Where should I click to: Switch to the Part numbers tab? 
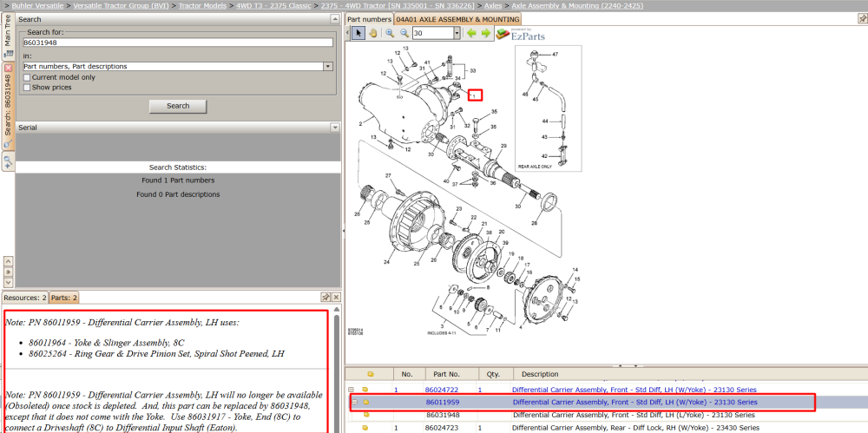[x=369, y=19]
